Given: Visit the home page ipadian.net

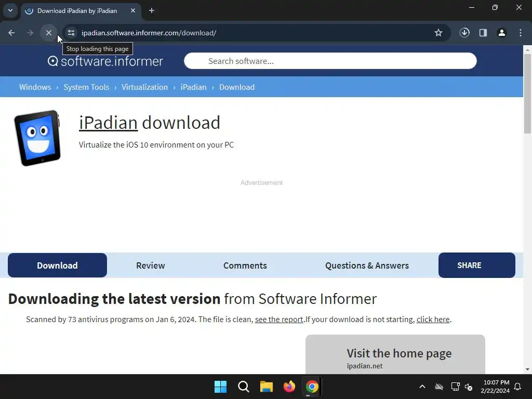Looking at the screenshot, I should click(x=395, y=354).
